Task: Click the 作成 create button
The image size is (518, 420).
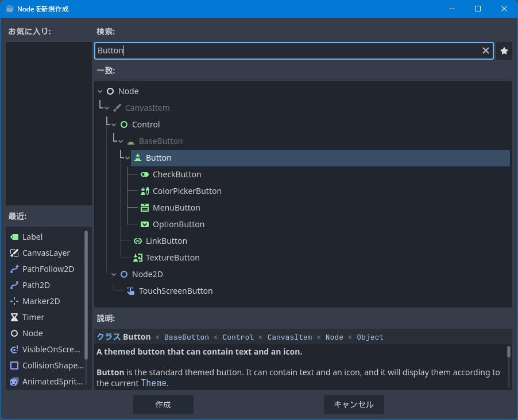Action: coord(163,405)
